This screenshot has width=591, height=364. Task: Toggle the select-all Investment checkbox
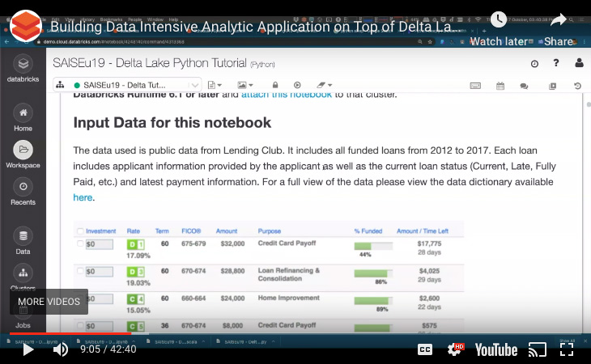(x=80, y=231)
